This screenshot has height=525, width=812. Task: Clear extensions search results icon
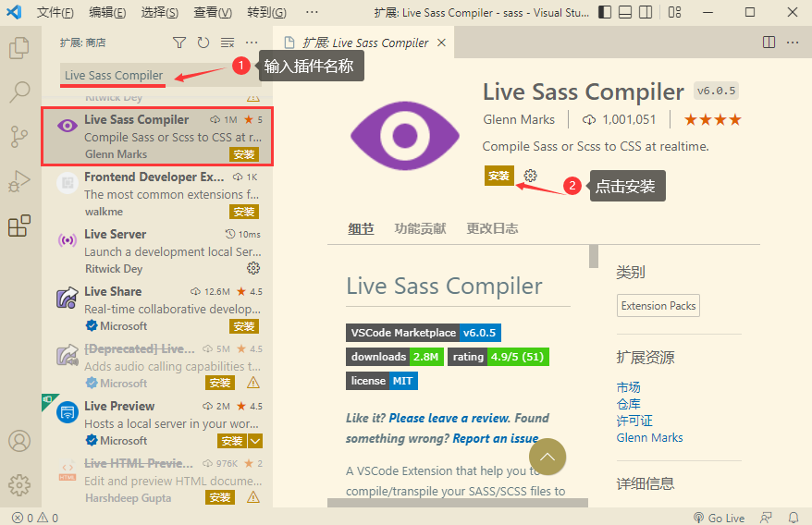pyautogui.click(x=228, y=43)
